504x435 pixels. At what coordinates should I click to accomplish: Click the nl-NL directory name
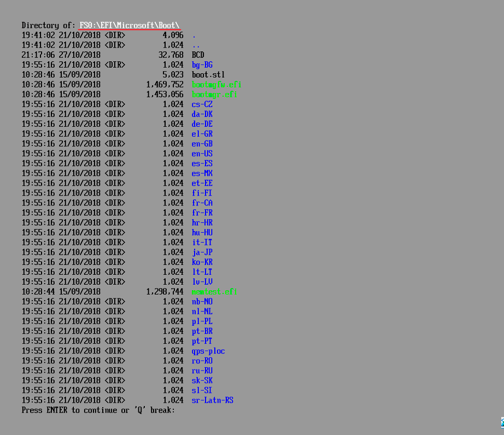[202, 311]
